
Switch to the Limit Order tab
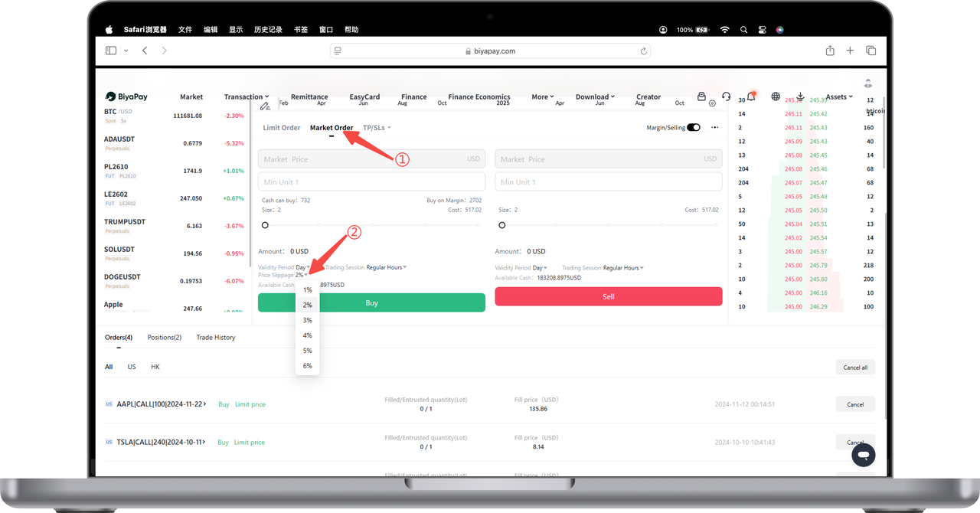point(281,128)
